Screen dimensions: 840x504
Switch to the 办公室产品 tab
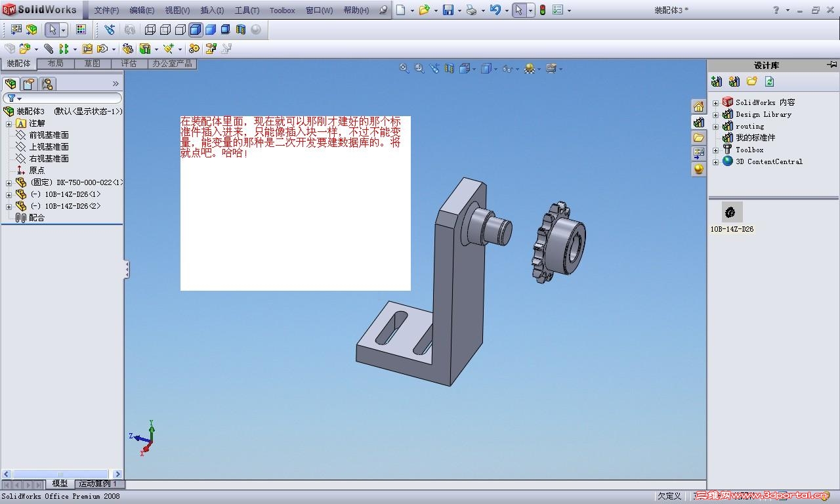coord(172,64)
